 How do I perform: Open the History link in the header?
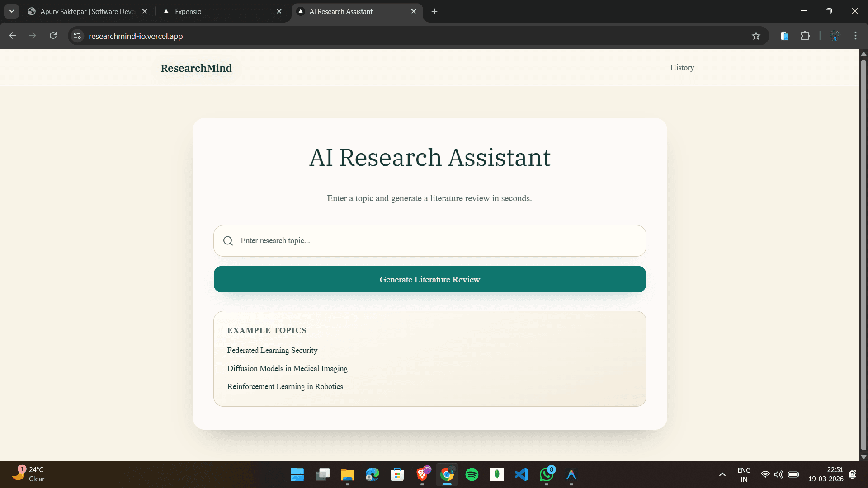point(682,67)
